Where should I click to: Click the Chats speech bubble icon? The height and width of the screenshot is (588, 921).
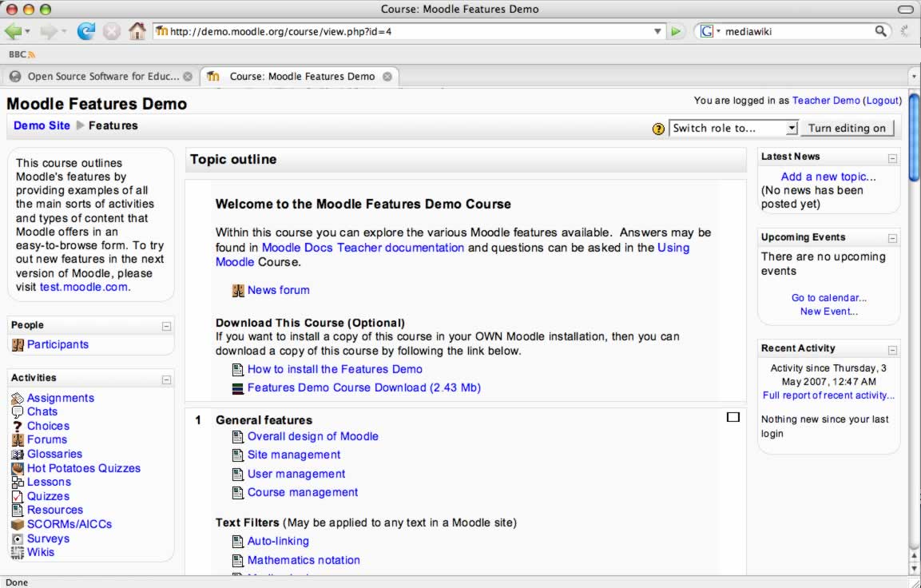[18, 411]
